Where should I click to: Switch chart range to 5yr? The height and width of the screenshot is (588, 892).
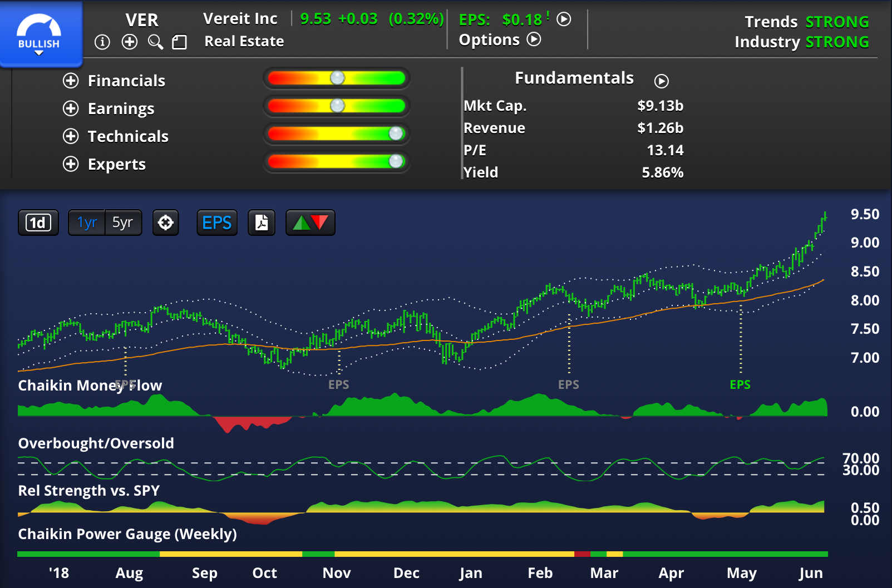123,223
